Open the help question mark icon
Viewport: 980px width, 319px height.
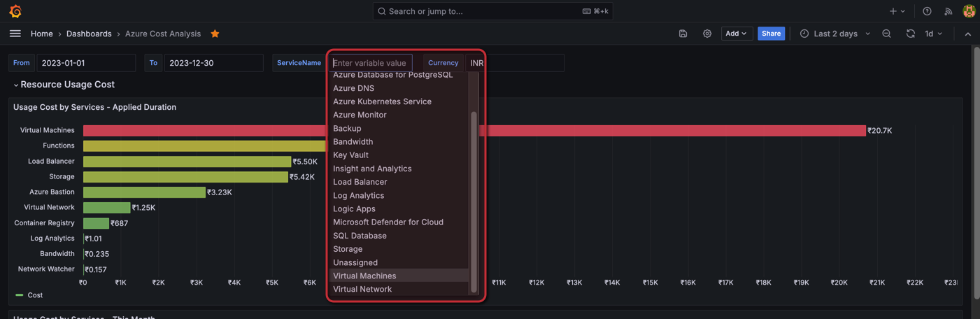(927, 11)
